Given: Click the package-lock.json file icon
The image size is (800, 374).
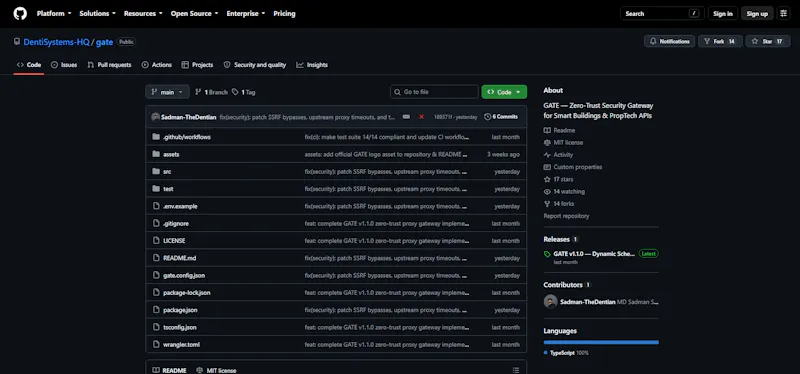Looking at the screenshot, I should click(156, 293).
